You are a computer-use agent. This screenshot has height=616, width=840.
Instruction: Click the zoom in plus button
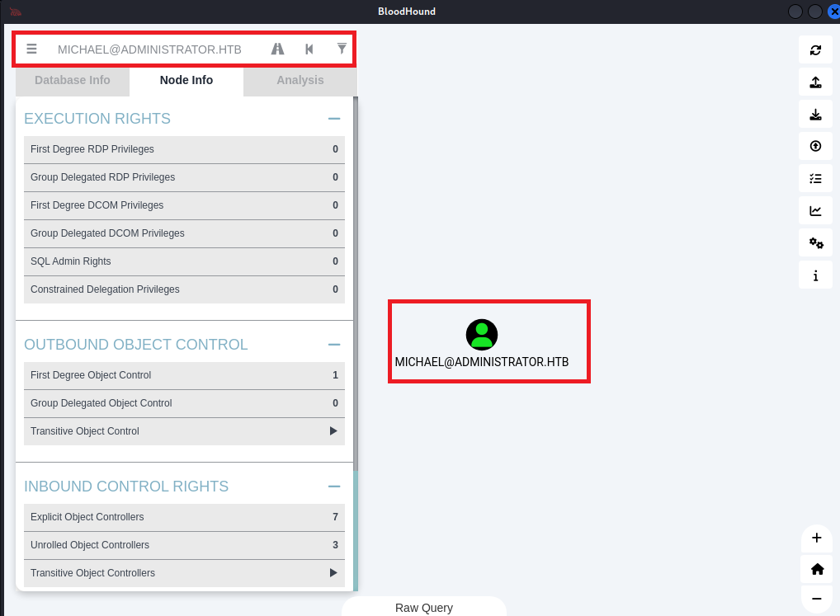point(816,538)
